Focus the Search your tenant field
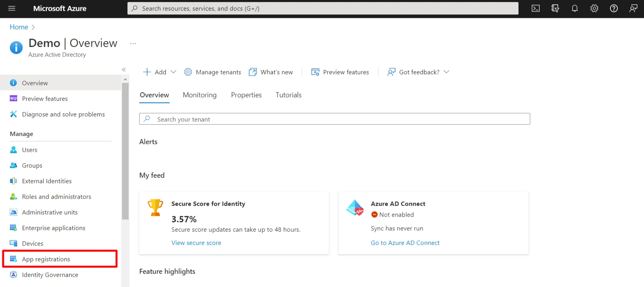644x287 pixels. (x=335, y=119)
